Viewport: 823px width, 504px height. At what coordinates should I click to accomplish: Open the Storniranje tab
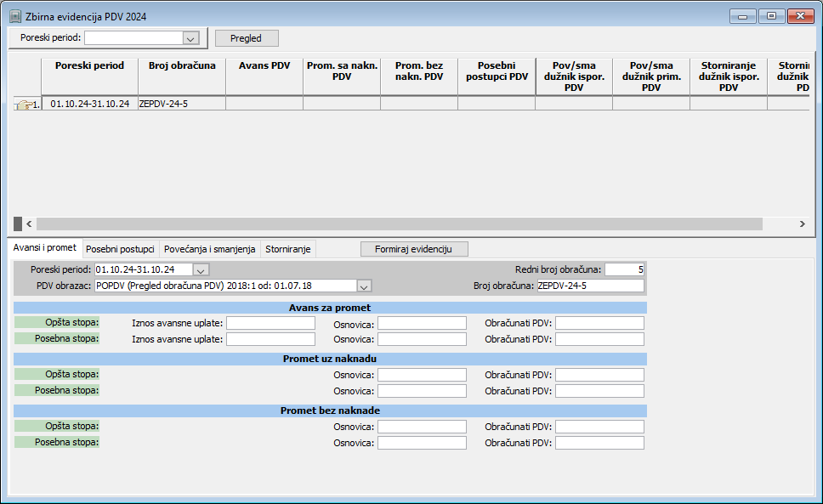(x=288, y=249)
